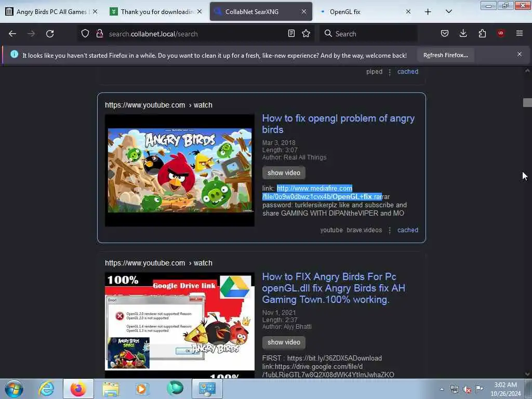This screenshot has width=532, height=399.
Task: Click the address bar URL field
Action: [x=195, y=34]
